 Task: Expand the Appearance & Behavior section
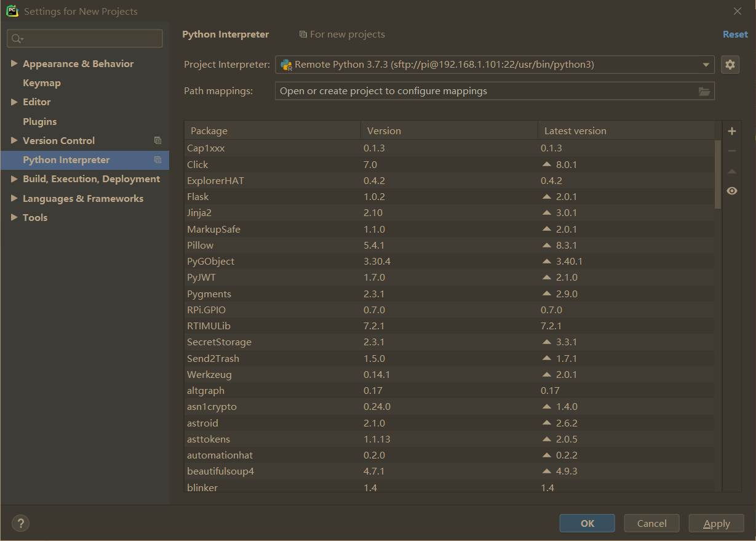[x=14, y=63]
